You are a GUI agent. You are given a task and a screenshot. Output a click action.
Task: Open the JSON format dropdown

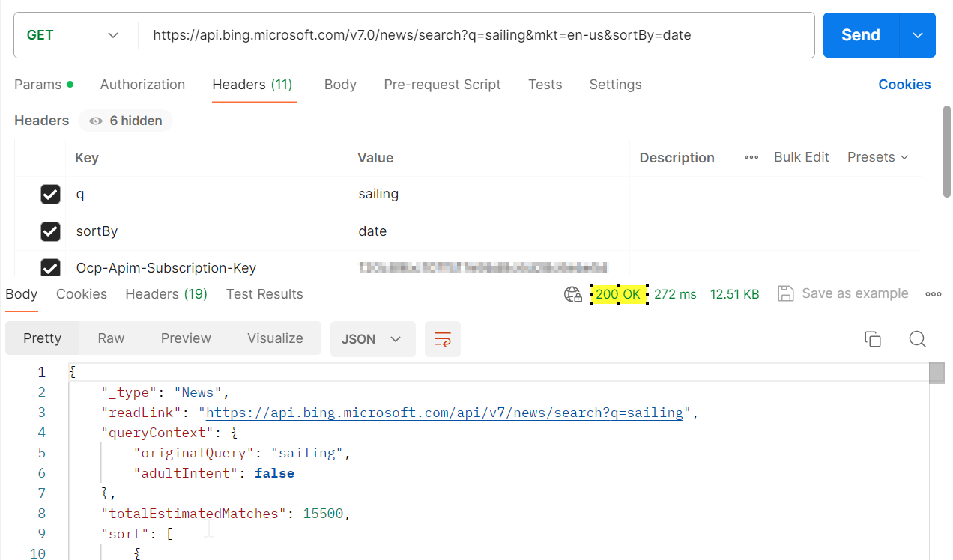point(372,339)
